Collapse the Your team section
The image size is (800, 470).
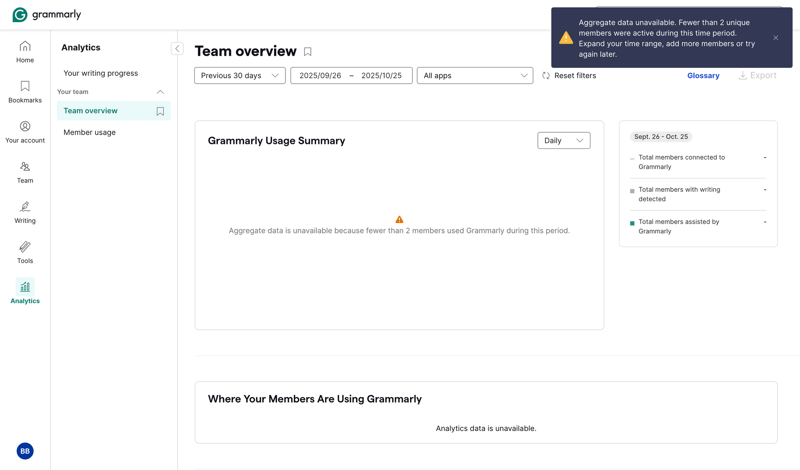(x=160, y=92)
